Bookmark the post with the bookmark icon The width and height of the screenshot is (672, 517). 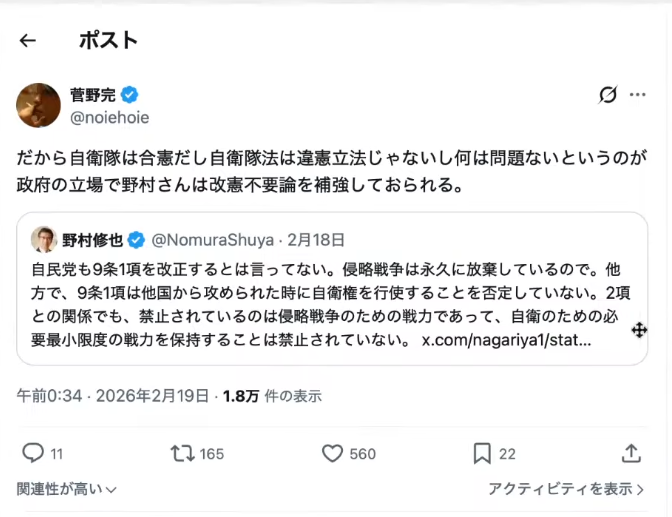481,453
